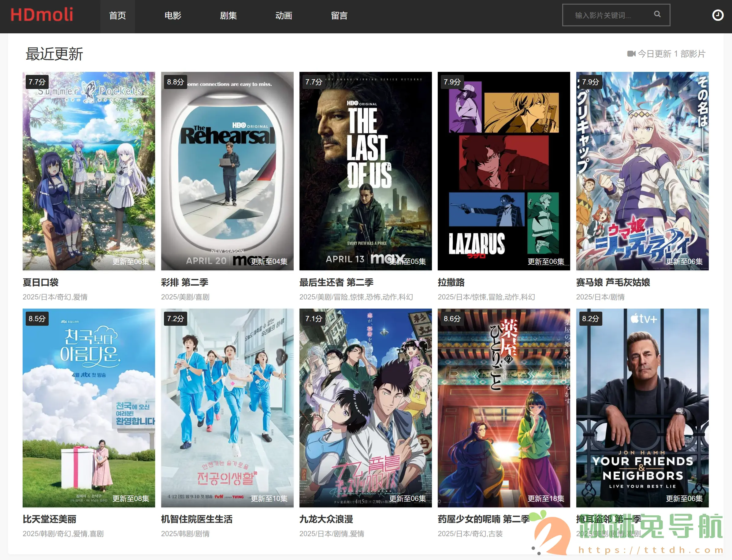The image size is (732, 560).
Task: Open the Lazarus poster
Action: [504, 171]
